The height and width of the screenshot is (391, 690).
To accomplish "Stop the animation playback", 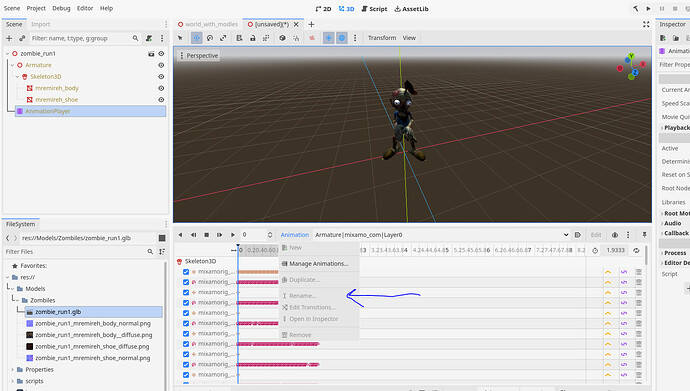I will pos(206,235).
